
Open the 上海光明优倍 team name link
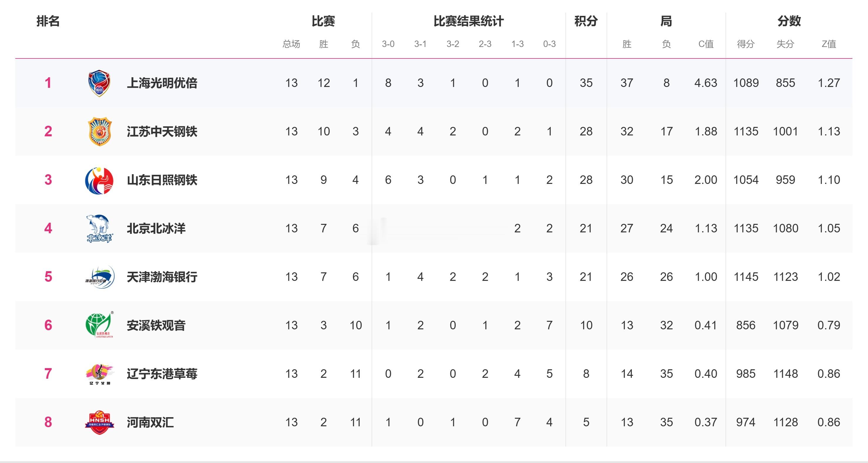(x=162, y=83)
